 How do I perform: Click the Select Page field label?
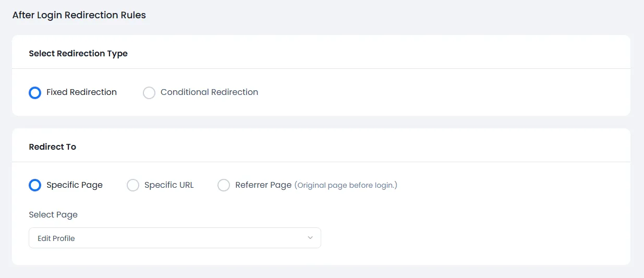[x=53, y=215]
